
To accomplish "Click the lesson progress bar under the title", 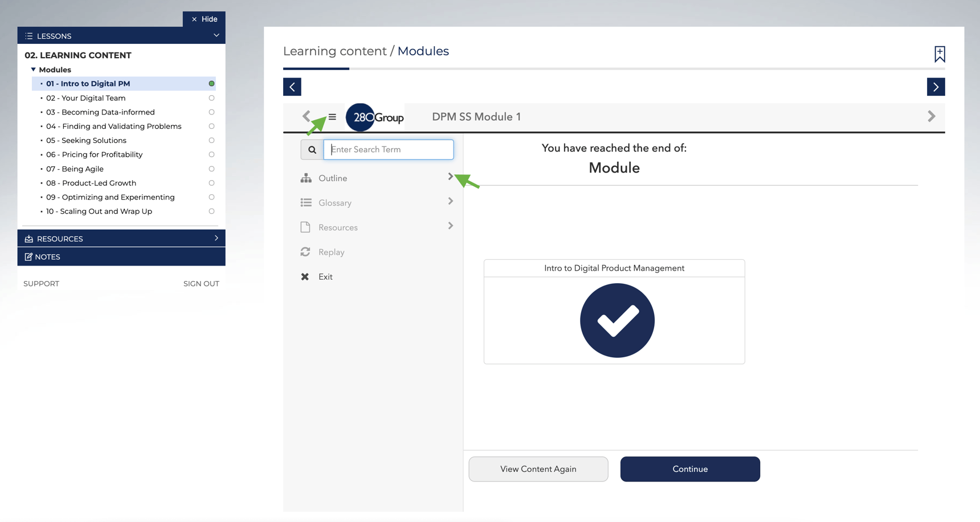I will click(x=614, y=69).
